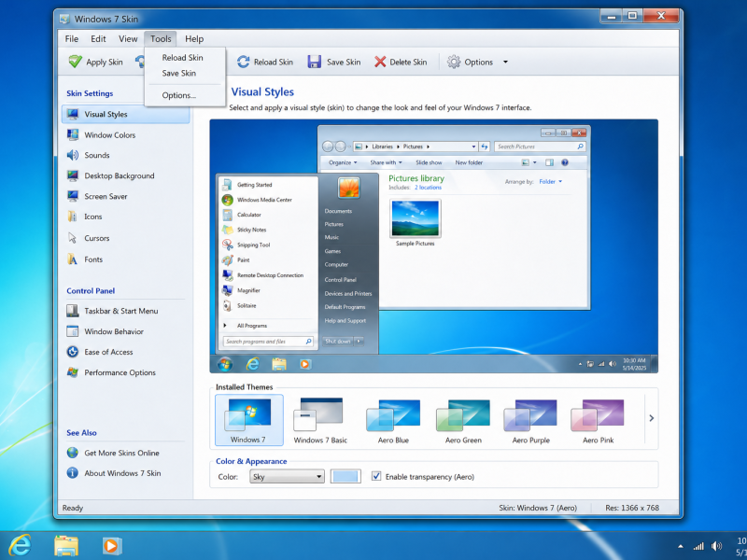Image resolution: width=747 pixels, height=560 pixels.
Task: Select the Aero Blue theme
Action: pyautogui.click(x=393, y=420)
